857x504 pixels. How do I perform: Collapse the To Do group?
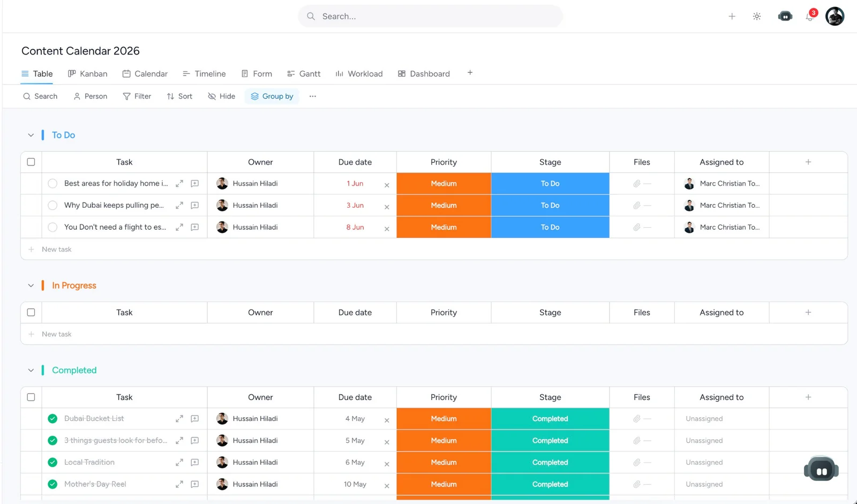31,136
